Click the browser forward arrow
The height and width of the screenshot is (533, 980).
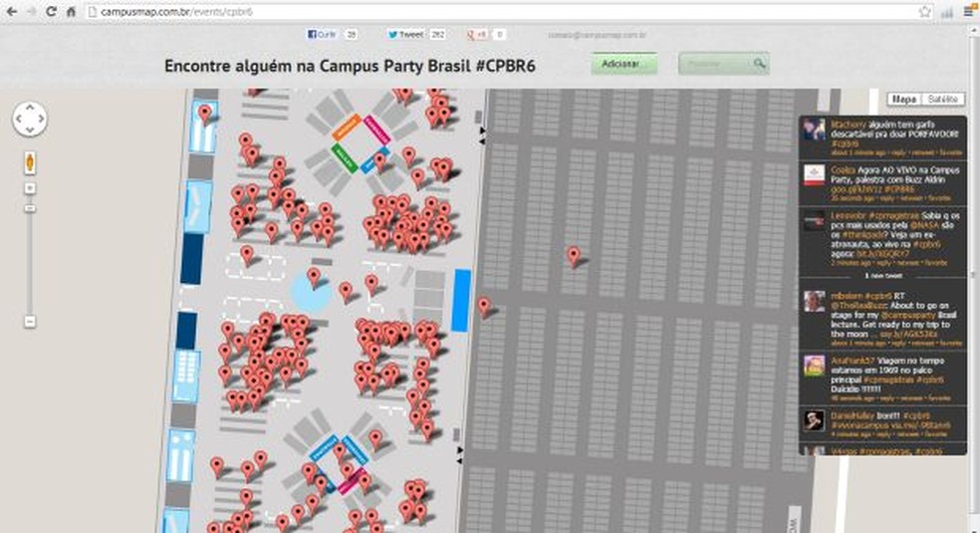coord(31,11)
